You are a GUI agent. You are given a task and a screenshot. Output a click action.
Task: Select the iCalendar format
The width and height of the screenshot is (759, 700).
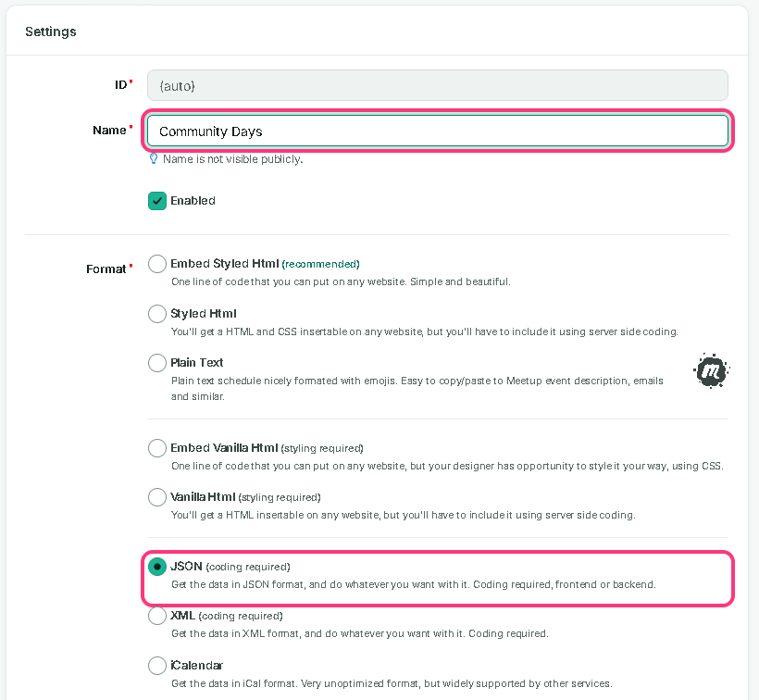click(157, 665)
